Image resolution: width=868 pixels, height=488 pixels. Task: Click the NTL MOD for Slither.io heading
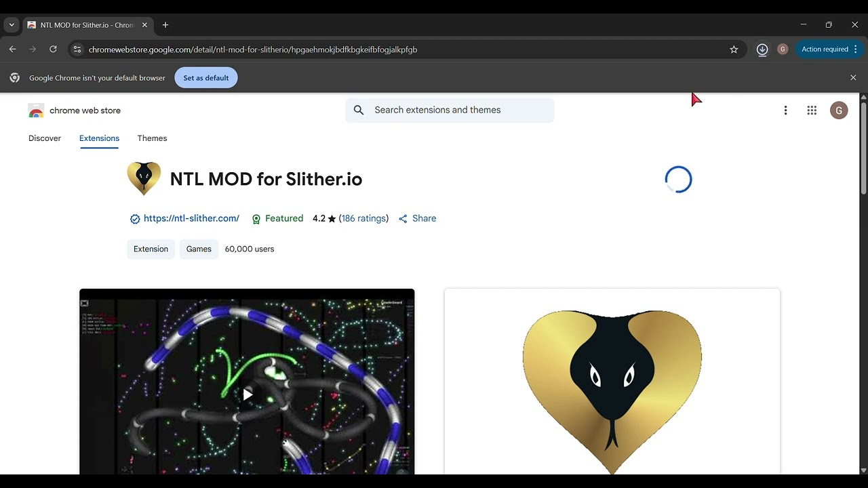(x=266, y=179)
